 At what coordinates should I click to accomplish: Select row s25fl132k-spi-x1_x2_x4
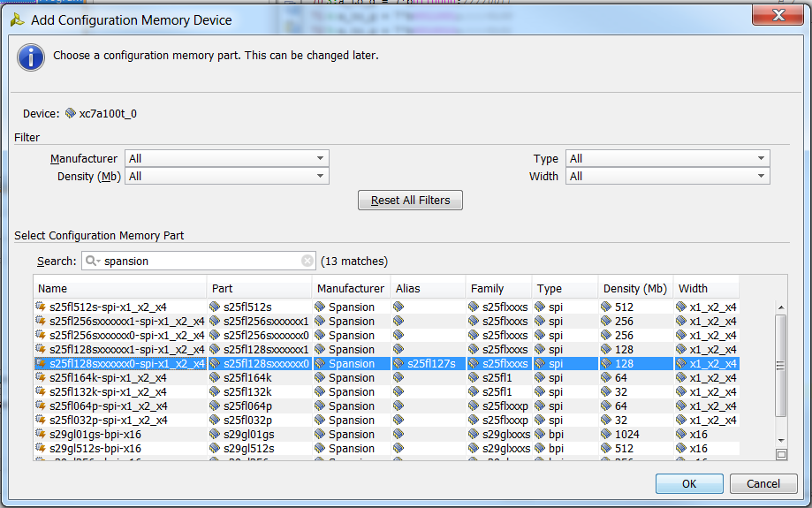click(386, 391)
